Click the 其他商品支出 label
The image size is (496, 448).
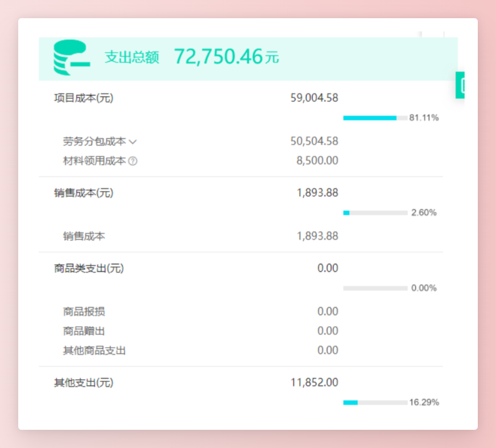[x=94, y=351]
